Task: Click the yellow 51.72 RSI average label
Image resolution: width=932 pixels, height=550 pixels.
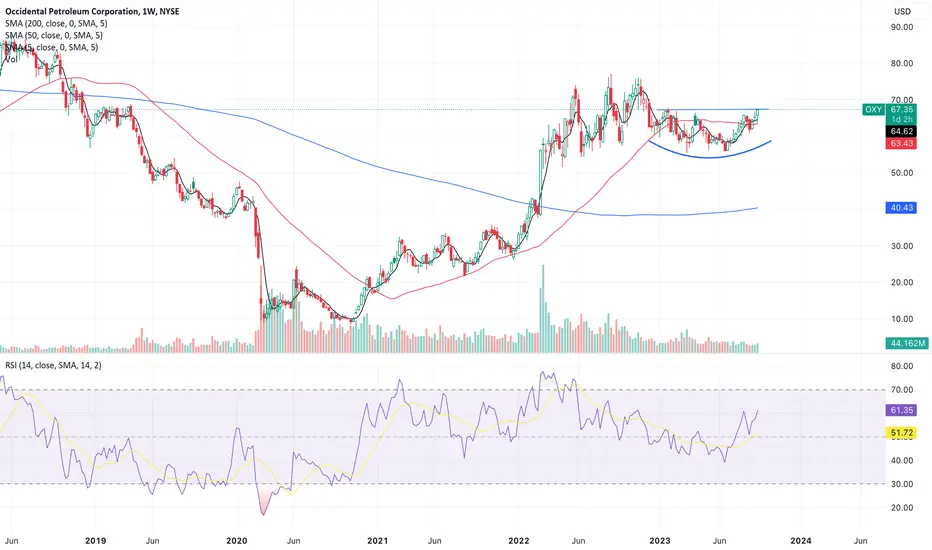Action: click(x=902, y=433)
